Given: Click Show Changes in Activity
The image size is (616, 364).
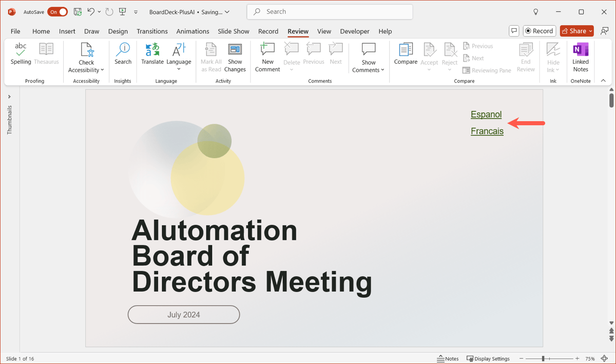Looking at the screenshot, I should (235, 58).
